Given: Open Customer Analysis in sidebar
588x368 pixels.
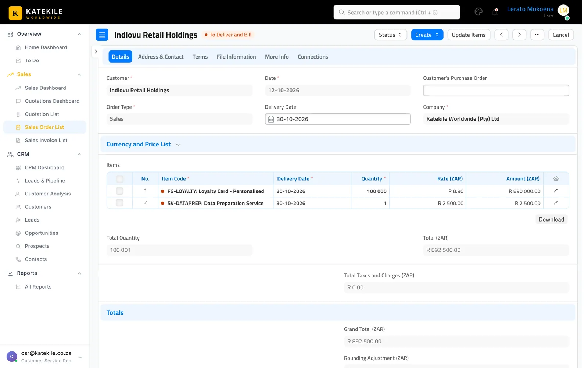Looking at the screenshot, I should pos(48,194).
